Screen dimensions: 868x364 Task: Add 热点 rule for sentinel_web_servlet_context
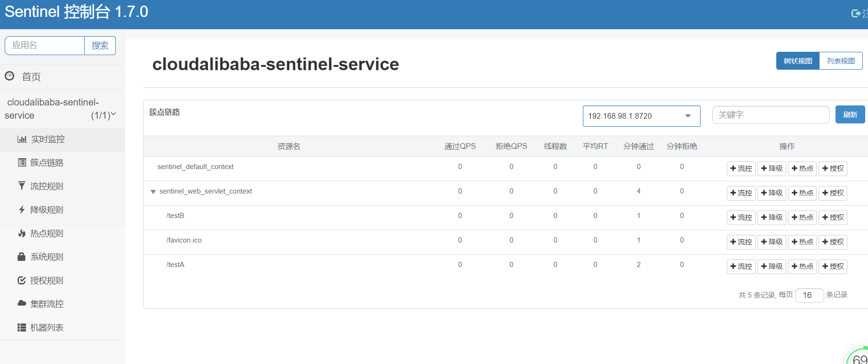[802, 193]
